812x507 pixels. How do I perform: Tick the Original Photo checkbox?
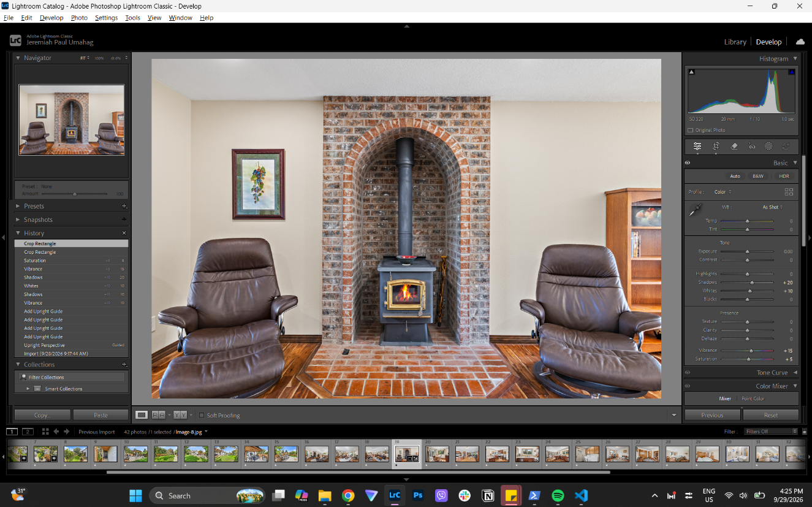tap(691, 130)
